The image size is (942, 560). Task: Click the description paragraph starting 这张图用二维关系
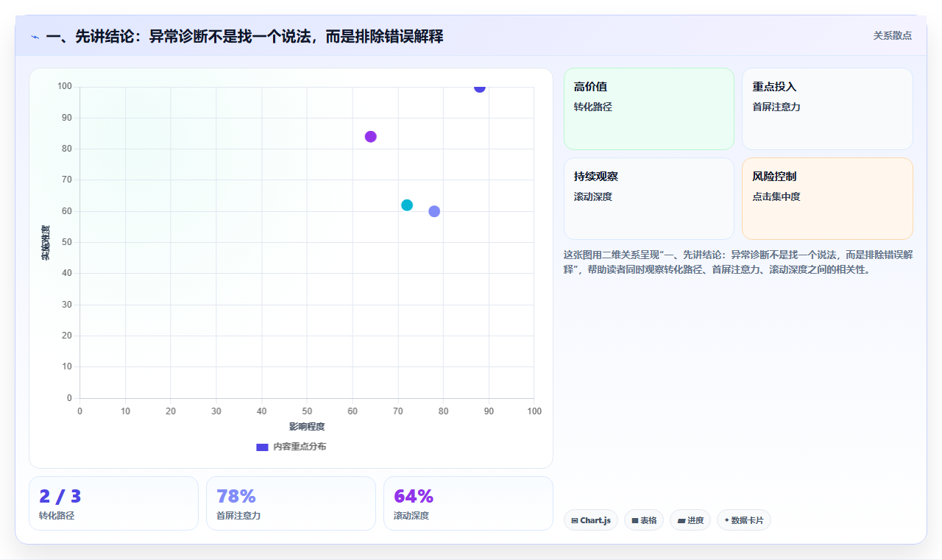point(738,262)
